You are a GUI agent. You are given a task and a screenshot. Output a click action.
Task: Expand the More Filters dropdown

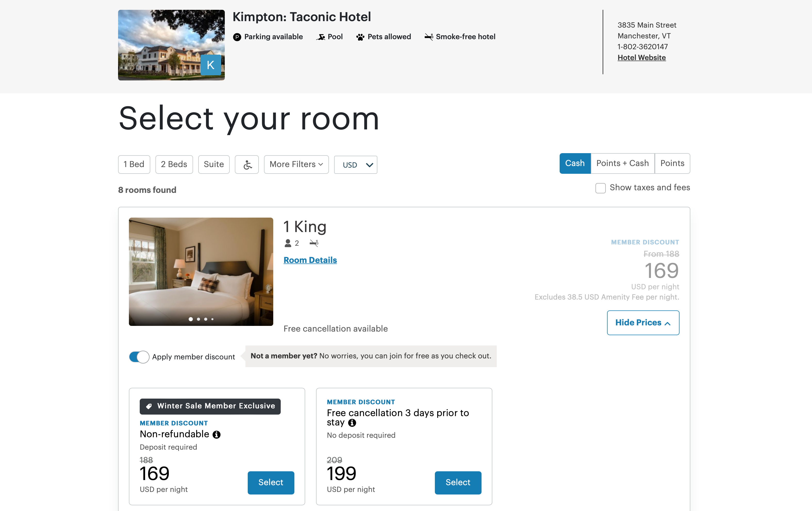pyautogui.click(x=296, y=164)
